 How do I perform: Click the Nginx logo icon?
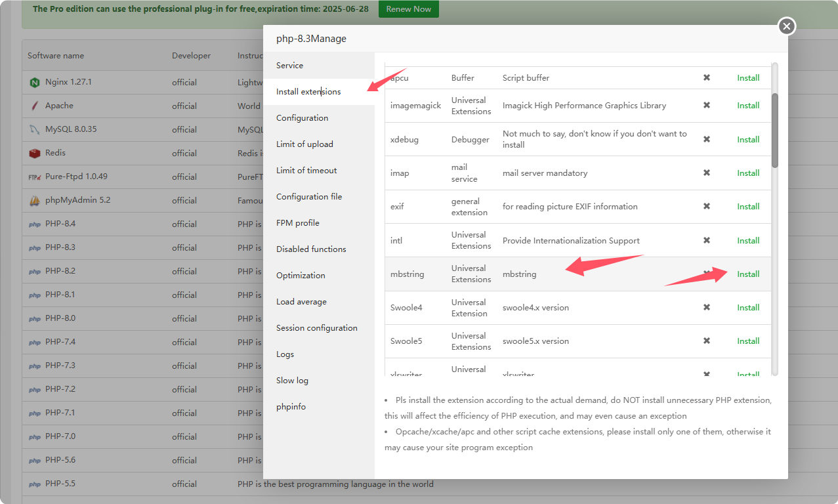pos(35,83)
